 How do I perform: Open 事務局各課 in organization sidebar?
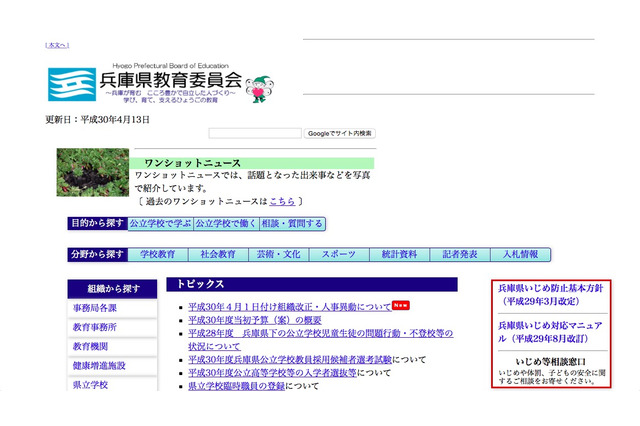[x=112, y=308]
